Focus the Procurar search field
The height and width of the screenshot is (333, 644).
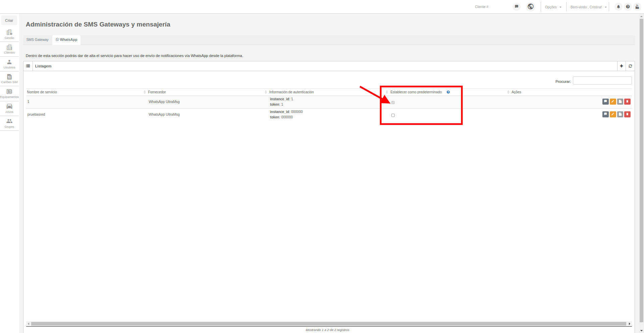[x=602, y=81]
